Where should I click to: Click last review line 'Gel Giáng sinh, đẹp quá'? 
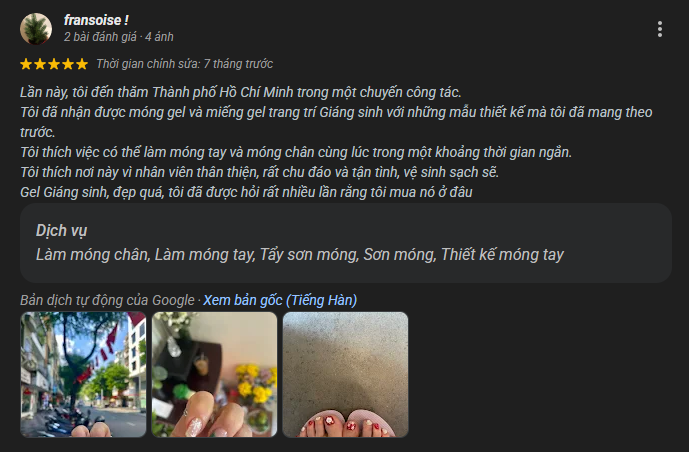[x=246, y=192]
